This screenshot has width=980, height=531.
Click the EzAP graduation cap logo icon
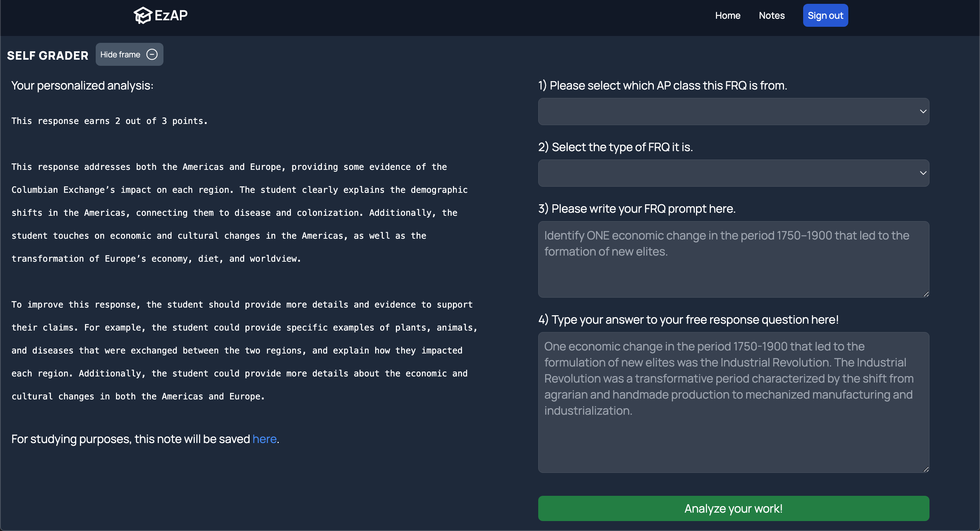coord(143,15)
